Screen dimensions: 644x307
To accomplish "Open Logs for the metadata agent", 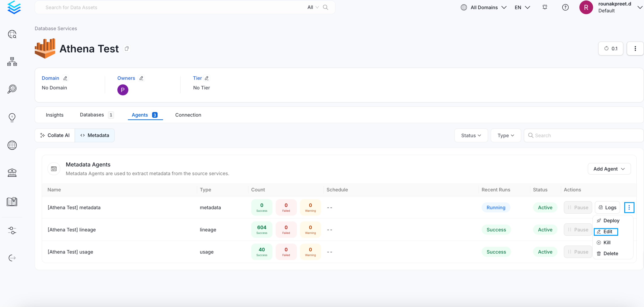I will click(x=607, y=207).
